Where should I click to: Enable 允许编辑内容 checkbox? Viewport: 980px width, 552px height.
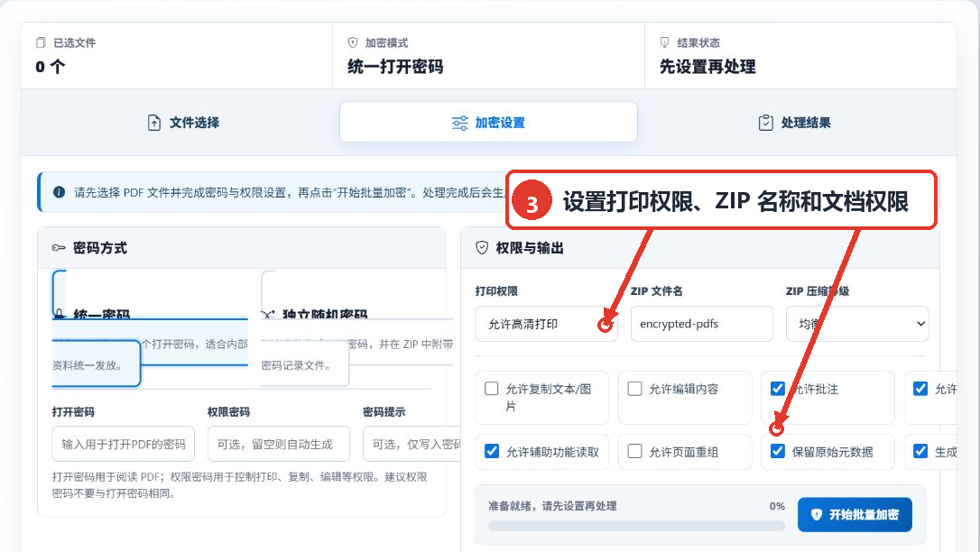[x=635, y=389]
